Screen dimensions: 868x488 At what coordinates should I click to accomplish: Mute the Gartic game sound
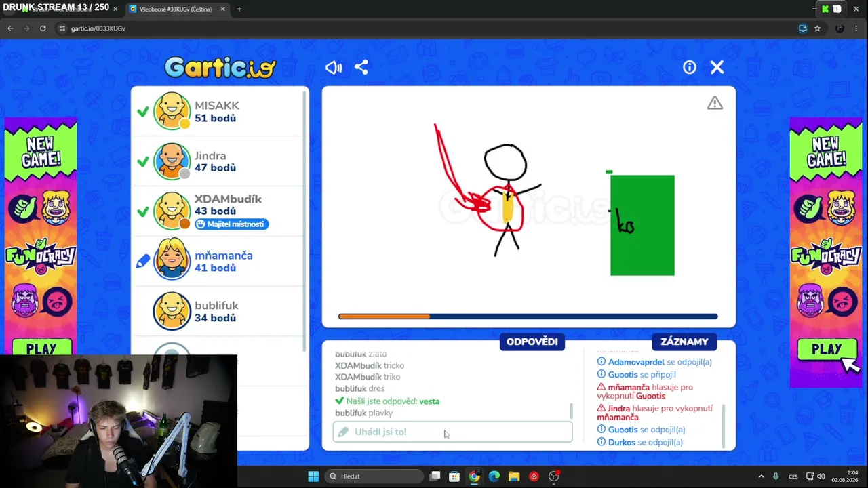tap(334, 67)
